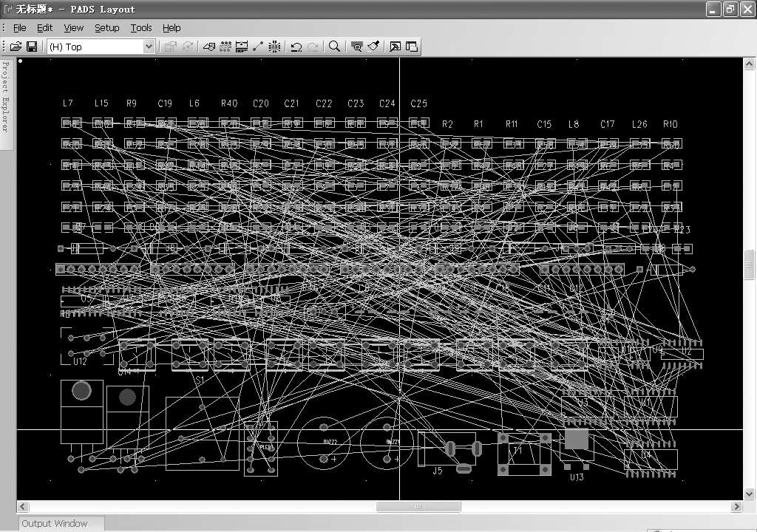The width and height of the screenshot is (757, 532).
Task: Select the U13 component label
Action: pyautogui.click(x=577, y=477)
